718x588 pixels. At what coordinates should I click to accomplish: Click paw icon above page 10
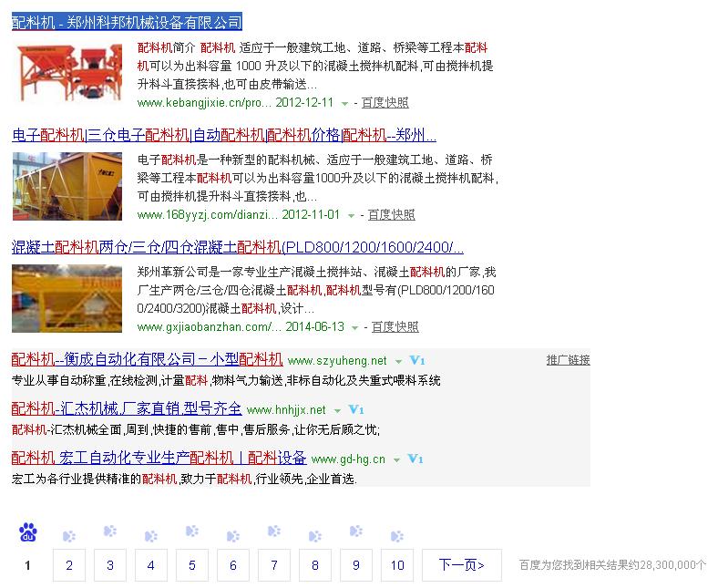(x=397, y=536)
